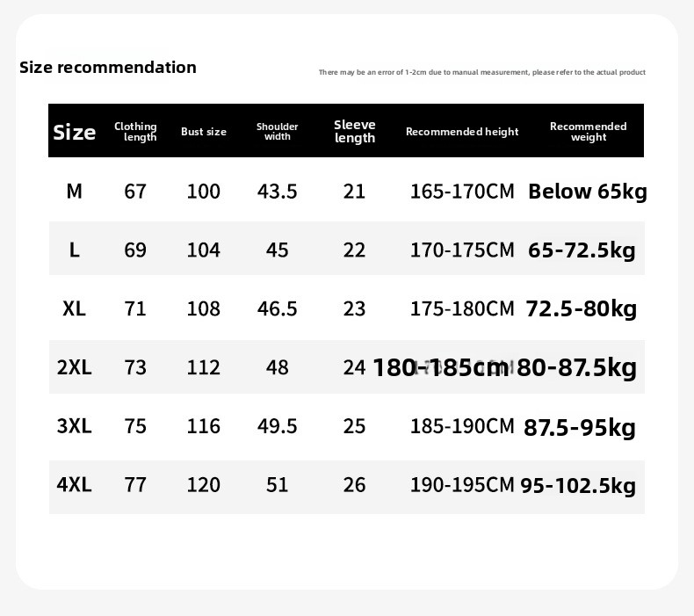Image resolution: width=694 pixels, height=616 pixels.
Task: Click the "Shoulder width" column header
Action: point(278,132)
